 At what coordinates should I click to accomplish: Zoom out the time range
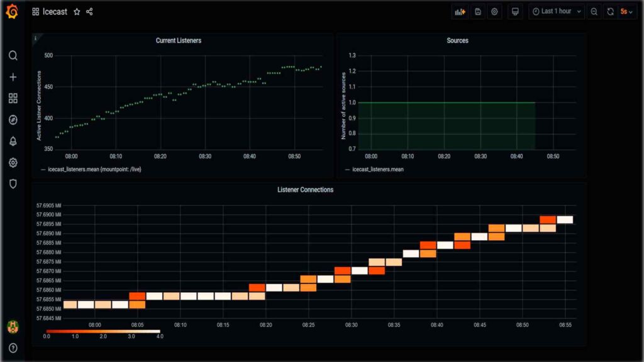click(594, 12)
